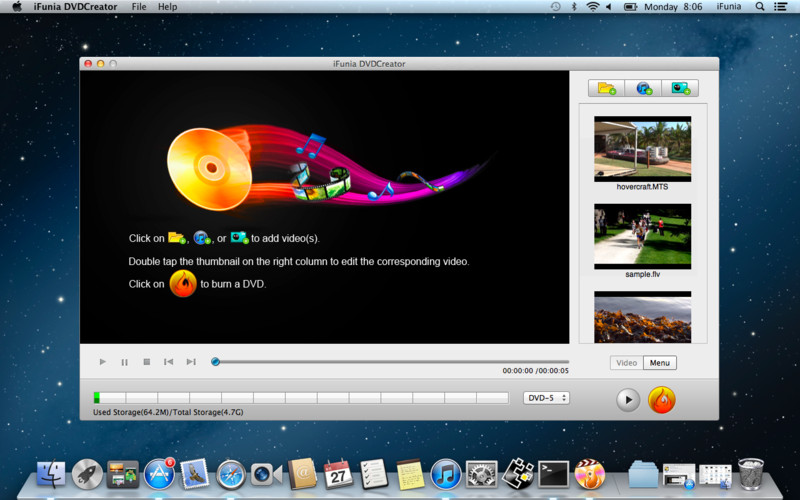Click the used storage progress bar
This screenshot has height=500, width=800.
point(301,397)
